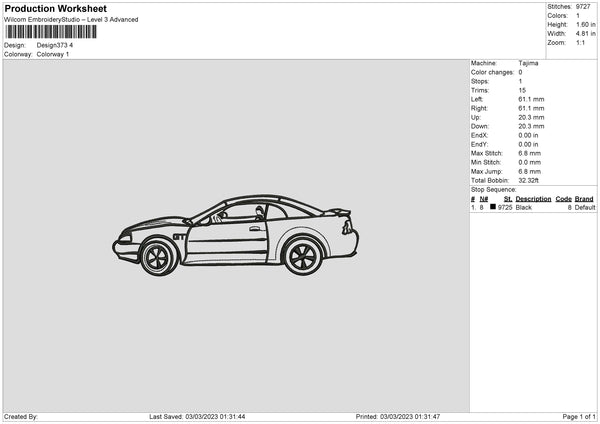Click the black thread color swatch
Image resolution: width=600 pixels, height=424 pixels.
tap(493, 207)
